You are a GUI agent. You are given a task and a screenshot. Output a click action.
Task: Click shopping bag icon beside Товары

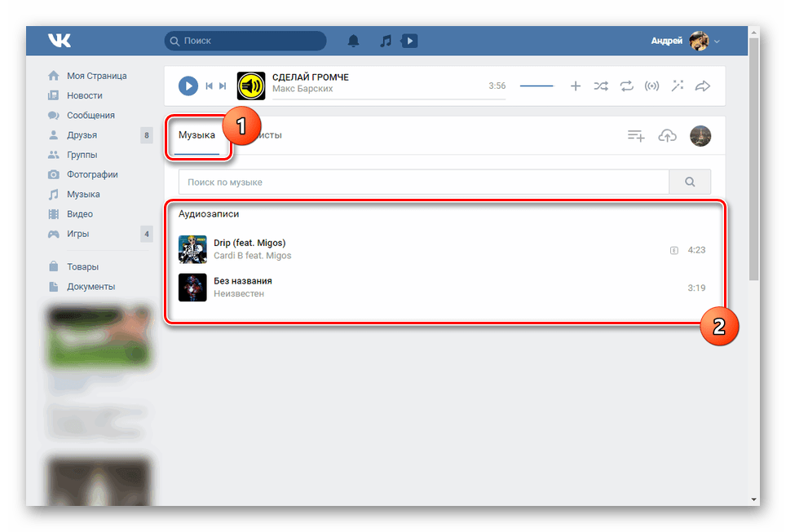[x=54, y=266]
